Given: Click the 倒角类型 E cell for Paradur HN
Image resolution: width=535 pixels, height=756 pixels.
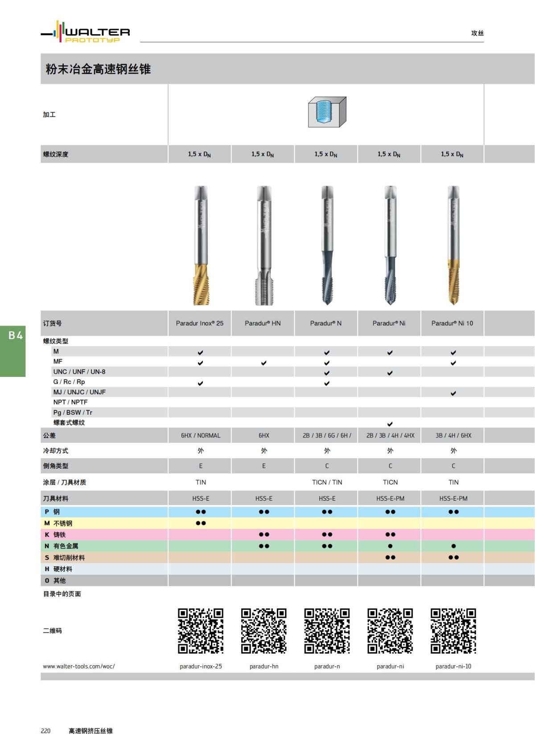Looking at the screenshot, I should point(264,466).
